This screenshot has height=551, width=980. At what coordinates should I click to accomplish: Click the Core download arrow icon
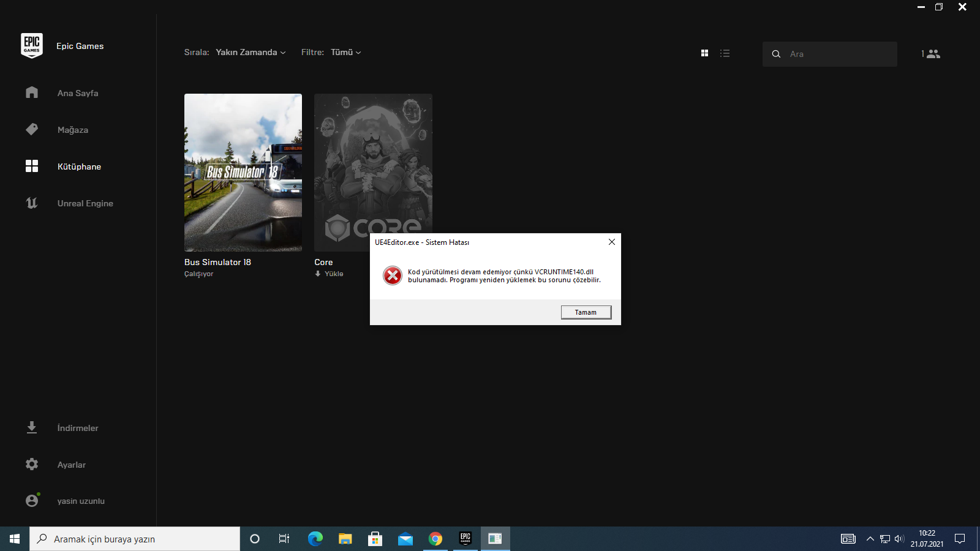(318, 274)
